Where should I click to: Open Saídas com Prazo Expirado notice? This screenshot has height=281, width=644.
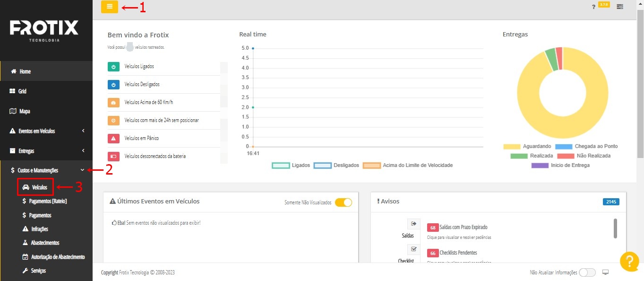tap(463, 228)
